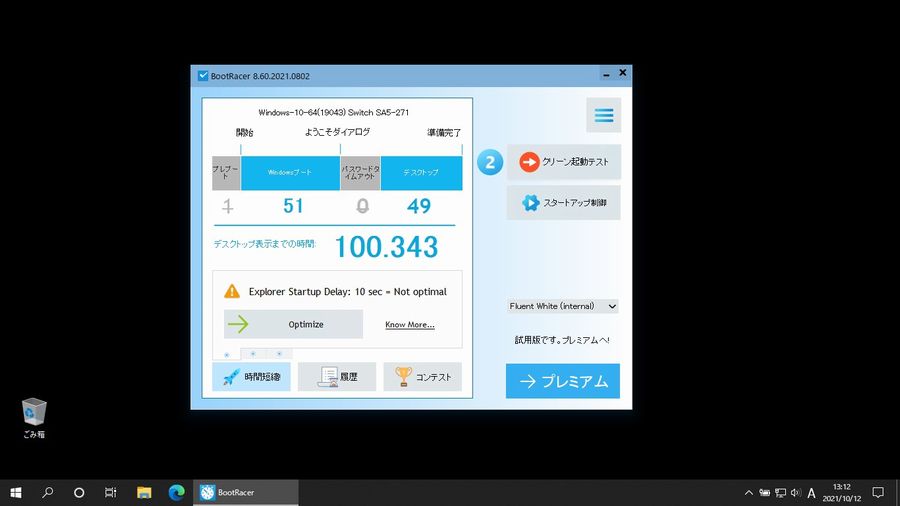
Task: Start the クリーン起動テスト clean boot test
Action: (x=563, y=162)
